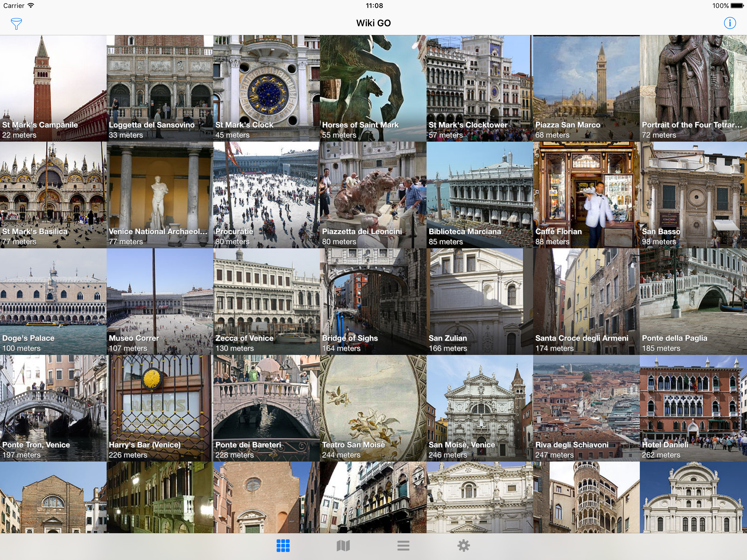Screen dimensions: 747x560
Task: Open the Zecca of Venice tile
Action: point(266,302)
